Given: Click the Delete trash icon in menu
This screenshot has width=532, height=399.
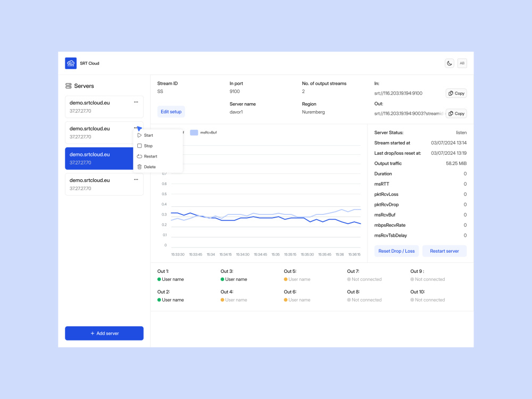Looking at the screenshot, I should [139, 167].
